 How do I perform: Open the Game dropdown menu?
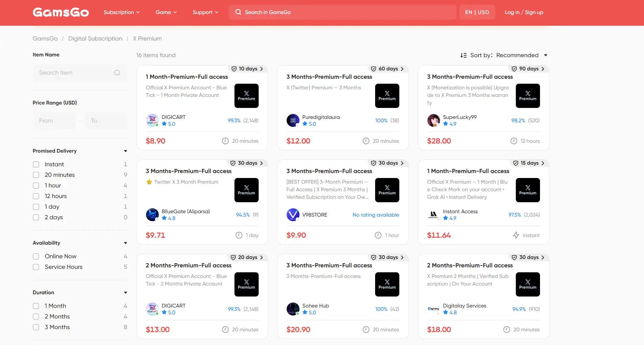pos(166,12)
